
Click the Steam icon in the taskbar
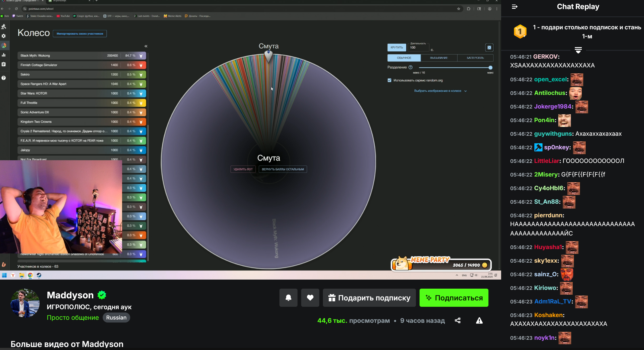click(x=39, y=275)
